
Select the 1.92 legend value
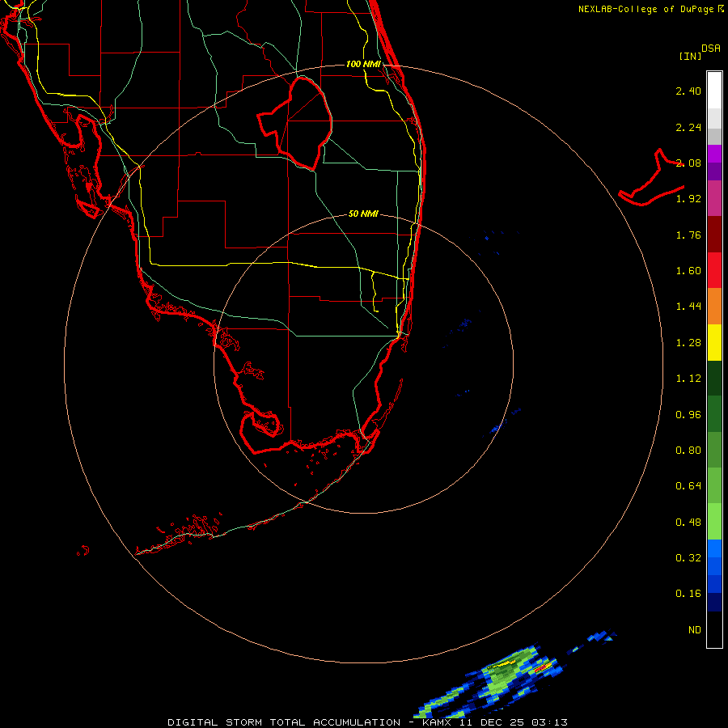[688, 199]
